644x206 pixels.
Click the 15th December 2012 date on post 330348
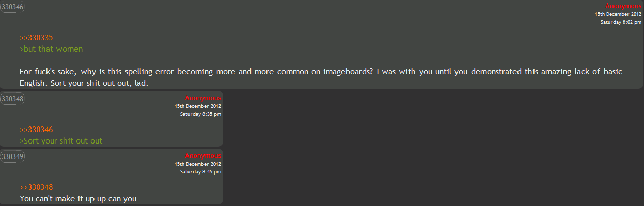(198, 106)
